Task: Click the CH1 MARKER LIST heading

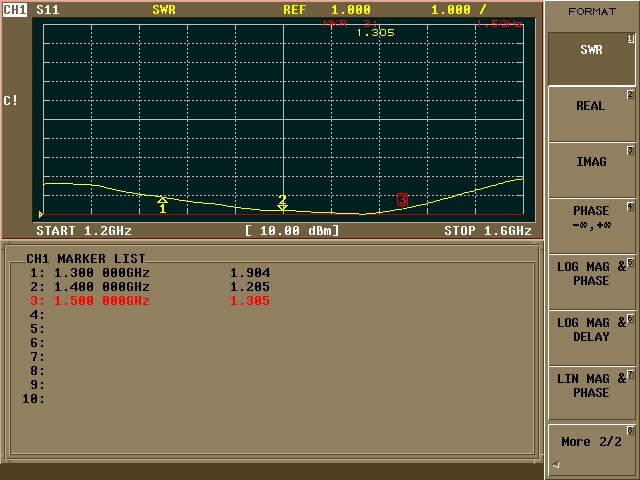Action: (86, 258)
